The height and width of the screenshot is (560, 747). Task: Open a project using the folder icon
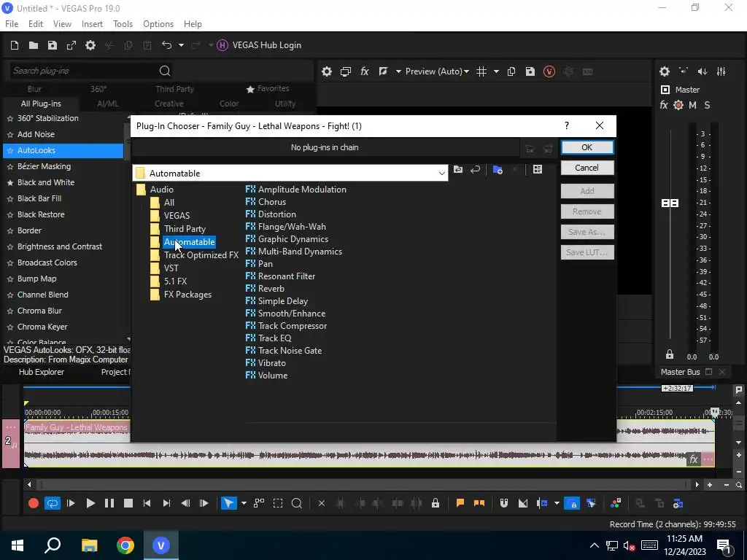pyautogui.click(x=34, y=45)
